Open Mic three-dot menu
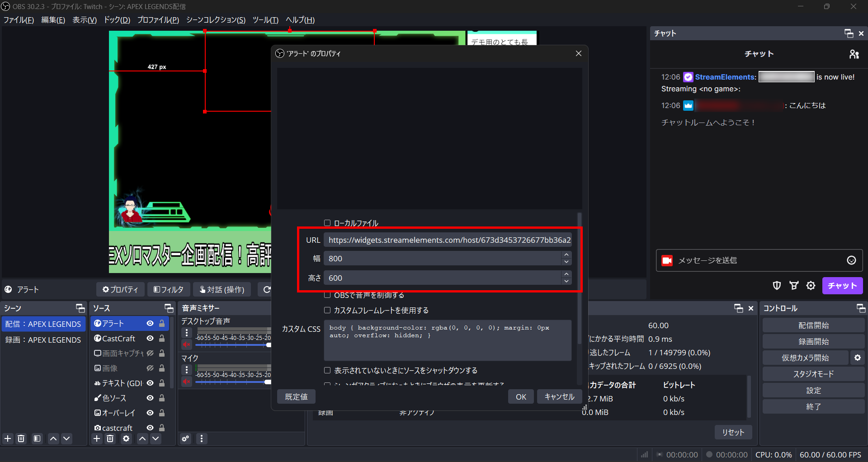This screenshot has height=462, width=868. click(x=186, y=370)
